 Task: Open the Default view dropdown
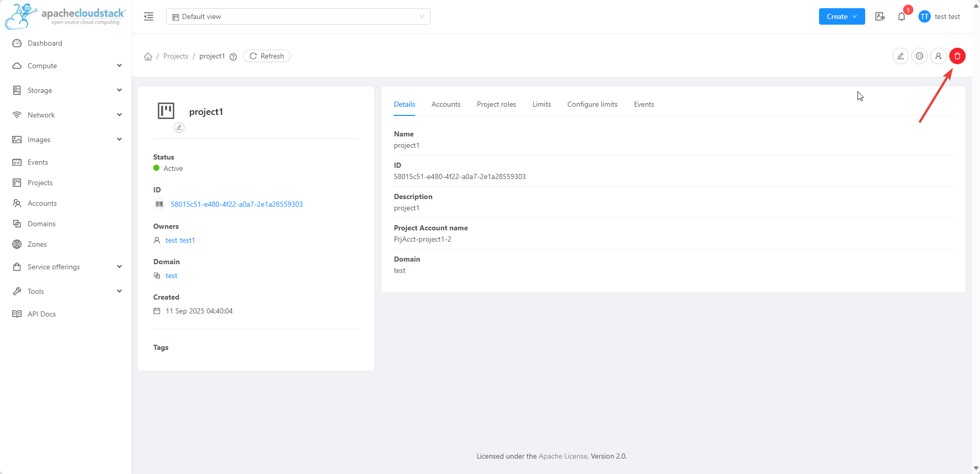tap(298, 16)
